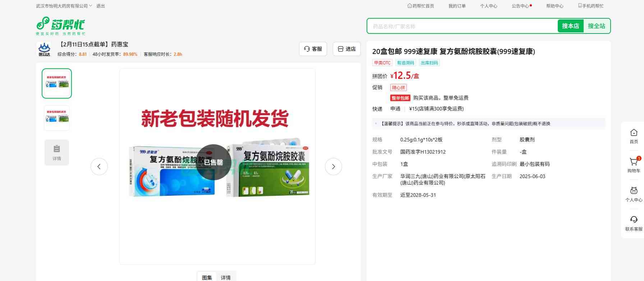Click the 药帮忙 logo
644x281 pixels.
(60, 26)
